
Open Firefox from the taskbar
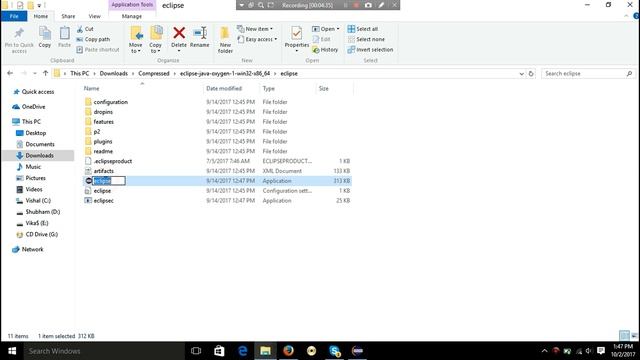[x=289, y=351]
